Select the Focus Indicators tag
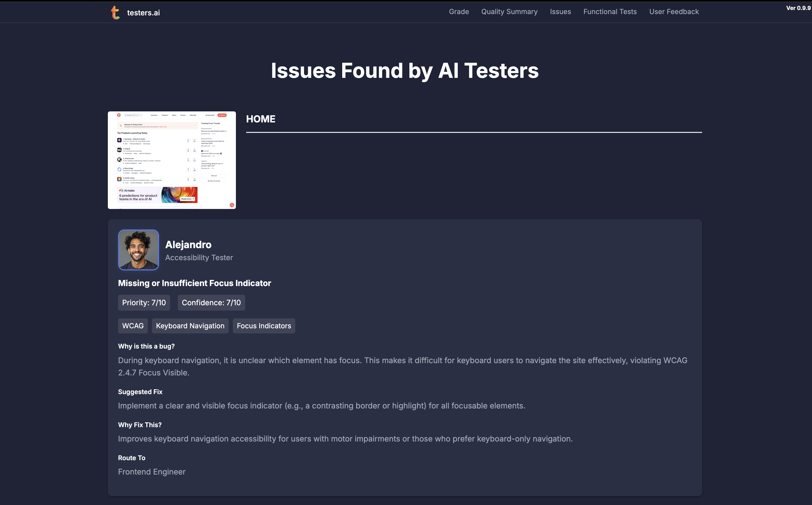Image resolution: width=812 pixels, height=505 pixels. [x=264, y=326]
